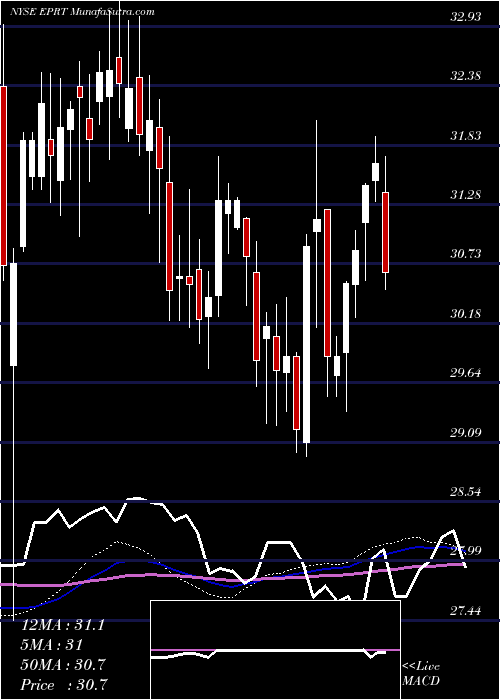Click the NYSE EPRT chart title

click(x=83, y=12)
